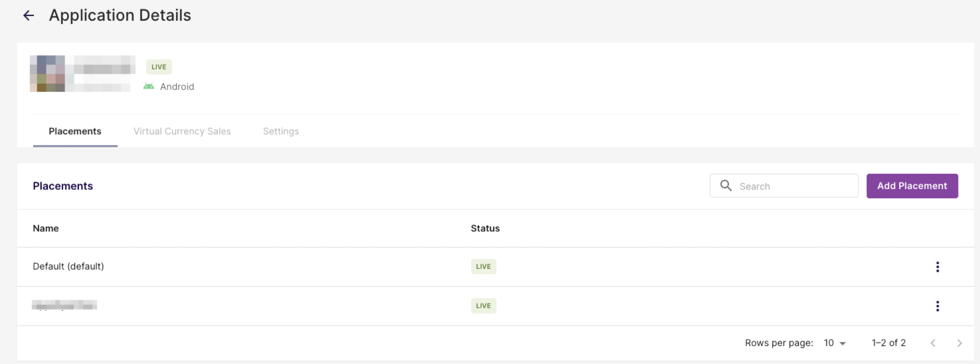Click the Status column header

tap(485, 228)
